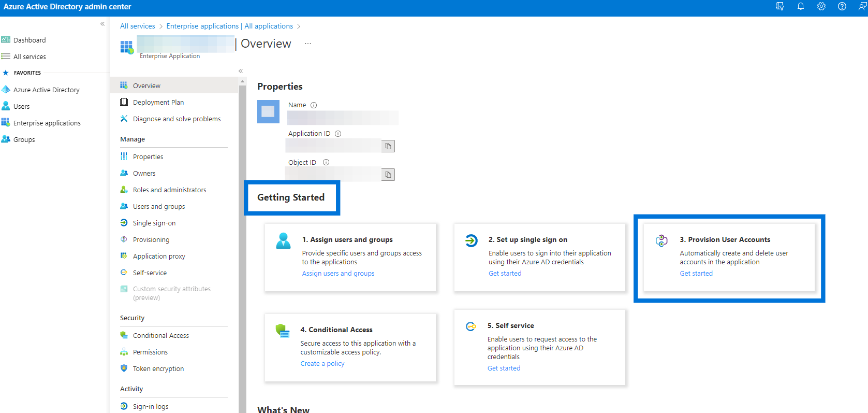Image resolution: width=868 pixels, height=413 pixels.
Task: Open the help question mark icon
Action: [x=842, y=7]
